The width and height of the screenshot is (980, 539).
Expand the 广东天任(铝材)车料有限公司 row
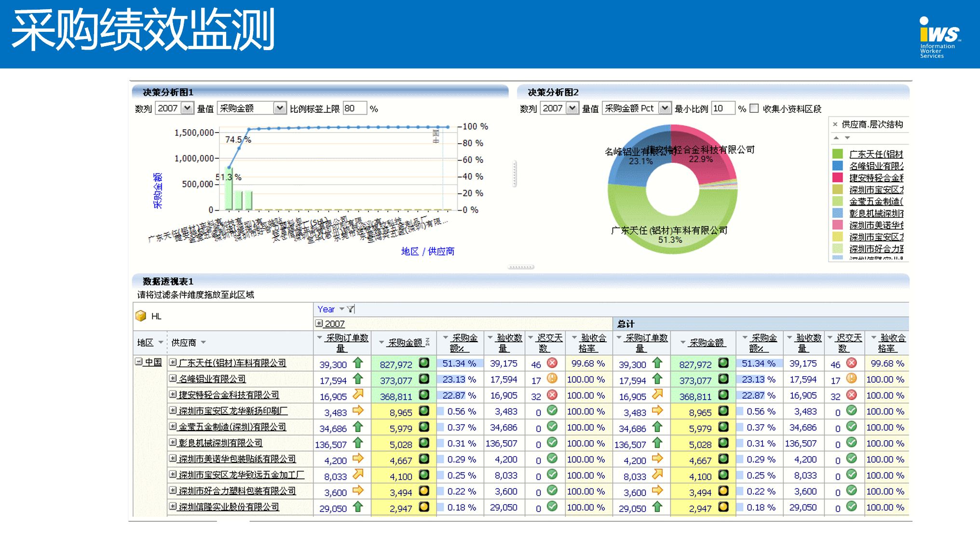click(x=173, y=362)
